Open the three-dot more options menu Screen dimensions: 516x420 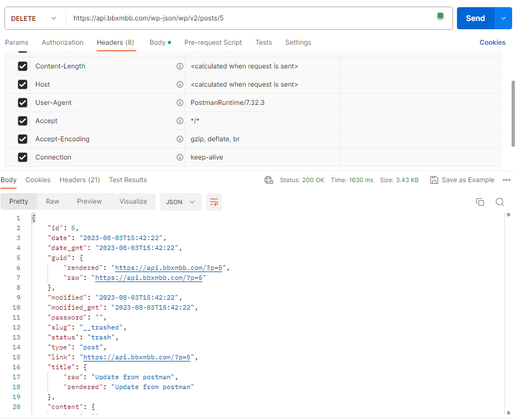tap(506, 180)
